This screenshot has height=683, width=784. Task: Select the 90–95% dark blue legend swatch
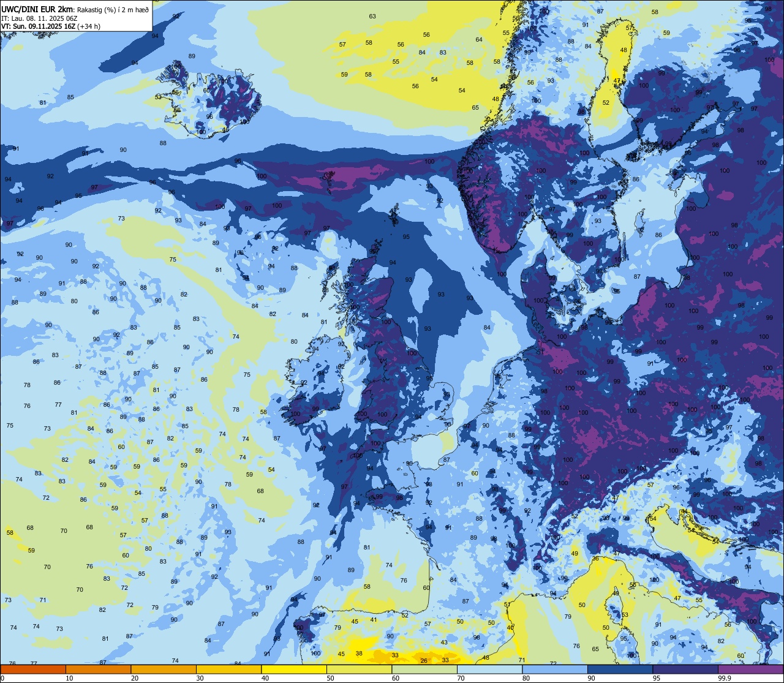click(x=620, y=669)
